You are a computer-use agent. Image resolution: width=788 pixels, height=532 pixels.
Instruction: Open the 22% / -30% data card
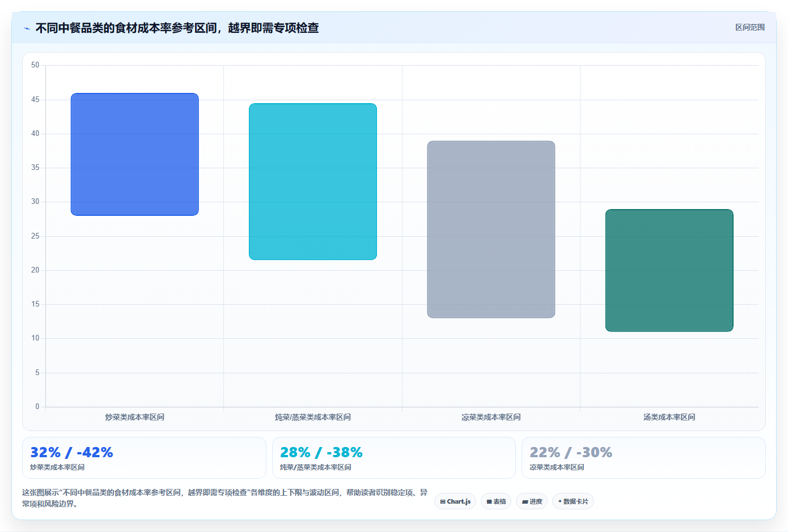click(643, 458)
